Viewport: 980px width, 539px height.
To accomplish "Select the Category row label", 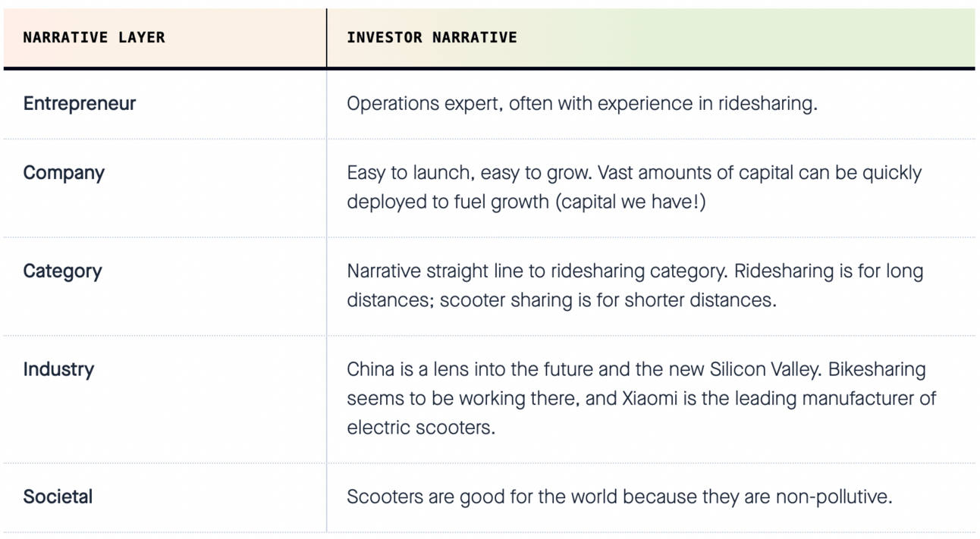I will pos(62,271).
